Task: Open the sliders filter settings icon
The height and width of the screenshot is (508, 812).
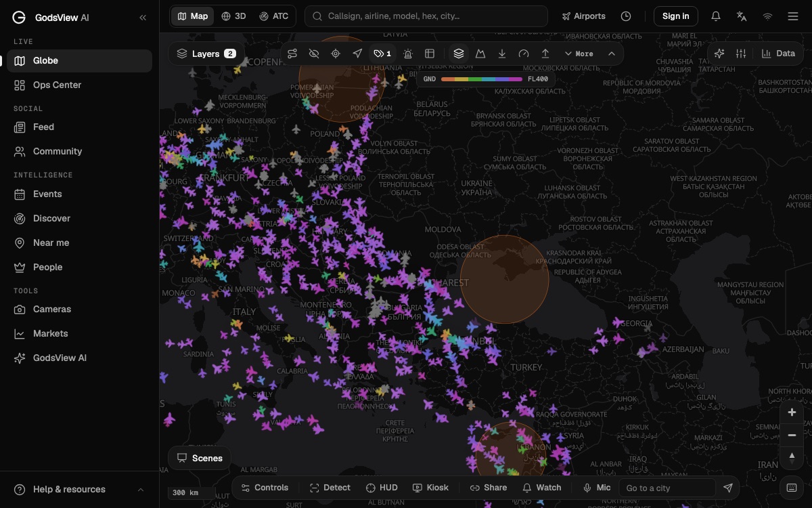Action: pos(741,54)
